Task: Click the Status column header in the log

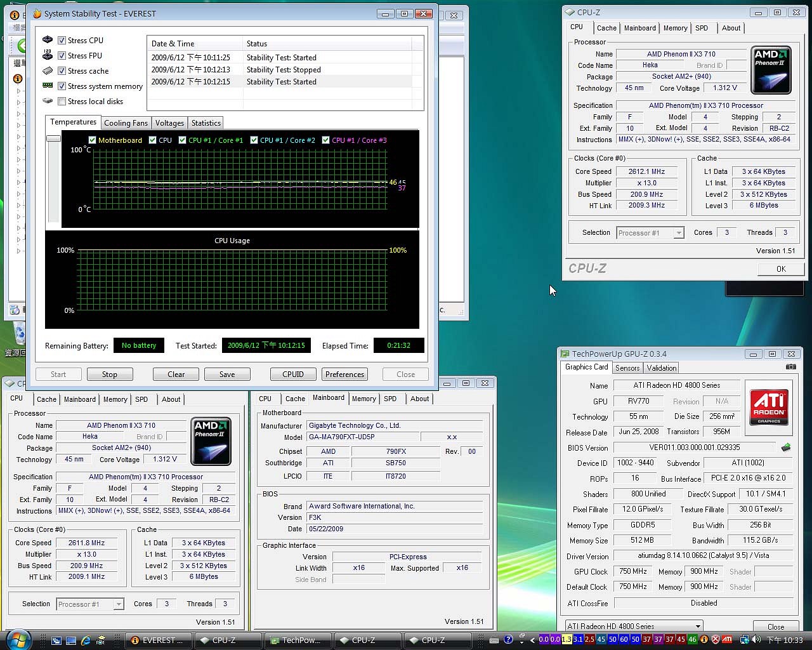Action: point(327,44)
